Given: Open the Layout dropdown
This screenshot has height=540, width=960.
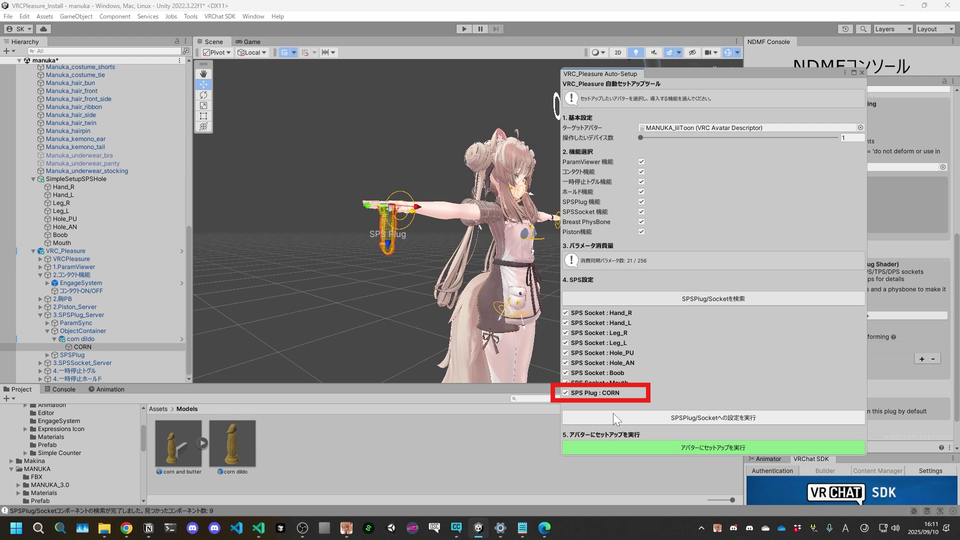Looking at the screenshot, I should 935,29.
